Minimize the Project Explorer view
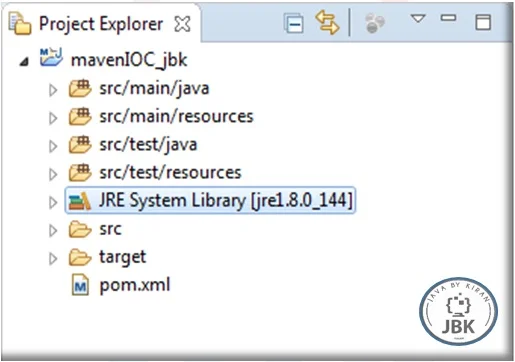The height and width of the screenshot is (362, 515). 448,18
